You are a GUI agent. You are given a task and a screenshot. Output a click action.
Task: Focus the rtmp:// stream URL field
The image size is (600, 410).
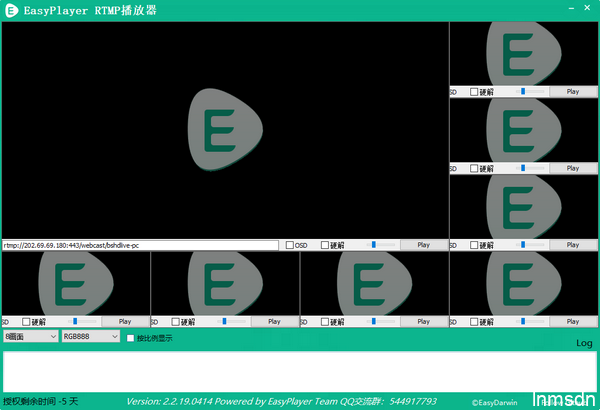click(140, 245)
